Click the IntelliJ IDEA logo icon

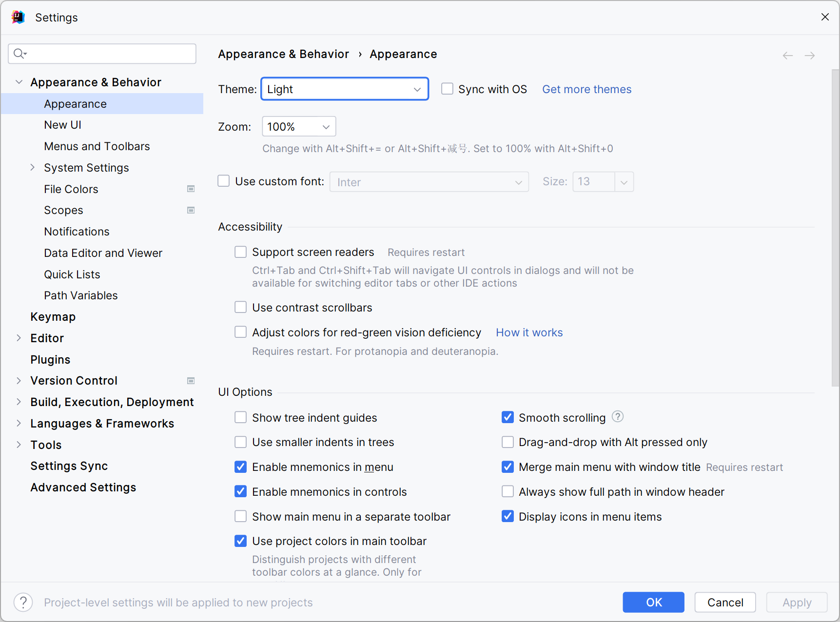[x=18, y=17]
